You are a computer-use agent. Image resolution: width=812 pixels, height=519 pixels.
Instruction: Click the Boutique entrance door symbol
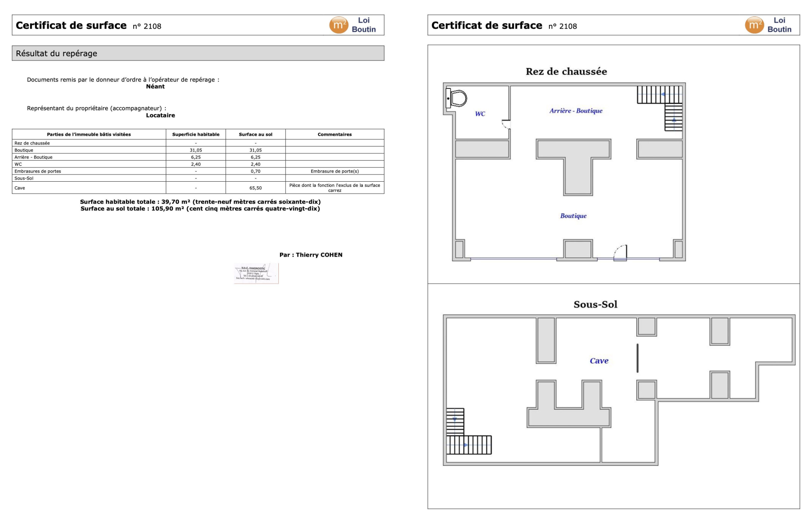click(620, 252)
